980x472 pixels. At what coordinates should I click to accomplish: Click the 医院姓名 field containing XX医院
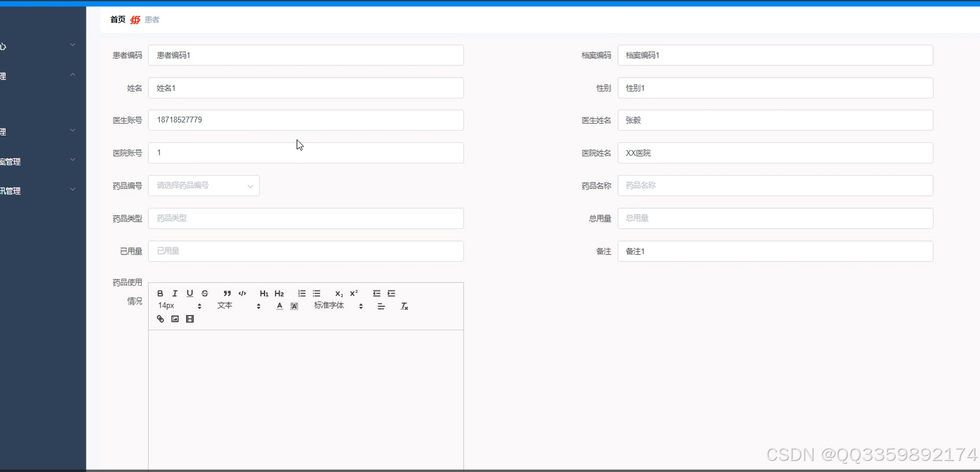coord(775,153)
